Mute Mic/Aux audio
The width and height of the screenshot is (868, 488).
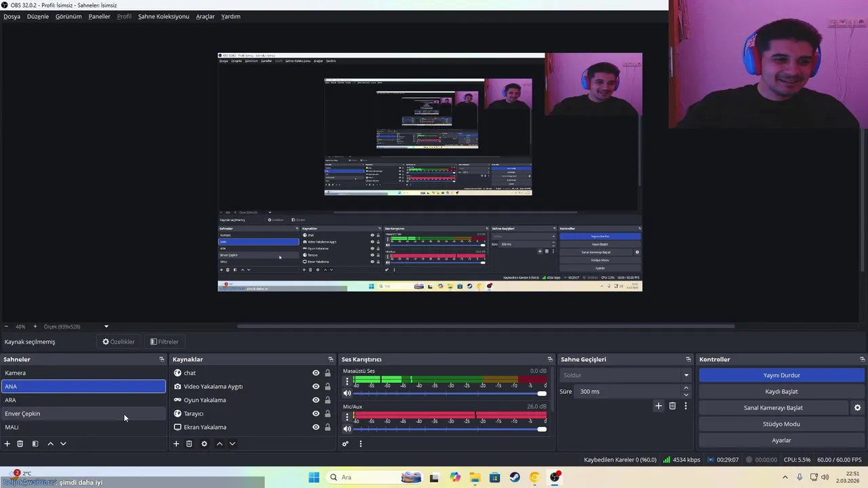[347, 428]
